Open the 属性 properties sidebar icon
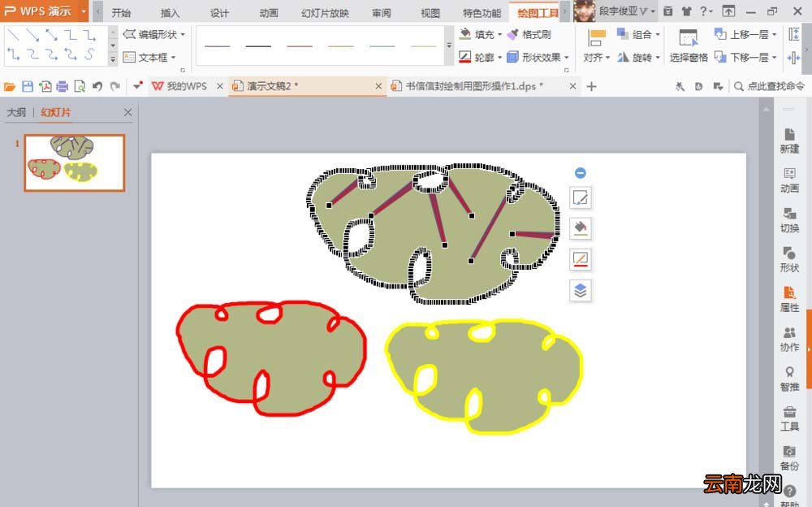 pyautogui.click(x=789, y=300)
